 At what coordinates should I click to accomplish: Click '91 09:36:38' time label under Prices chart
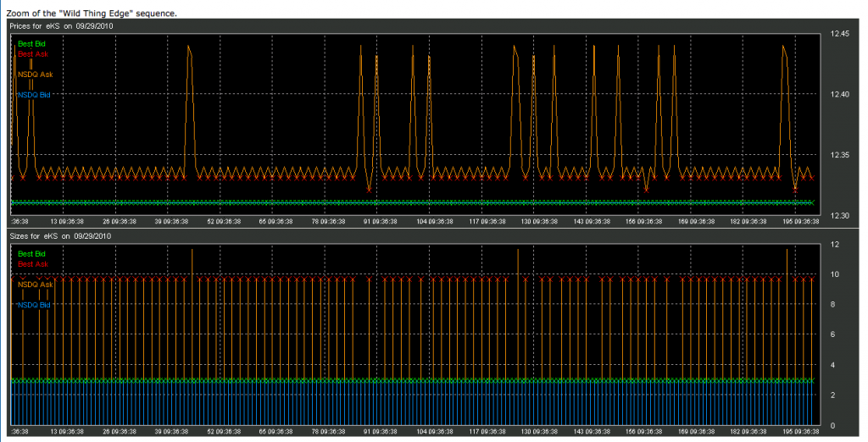tap(381, 221)
